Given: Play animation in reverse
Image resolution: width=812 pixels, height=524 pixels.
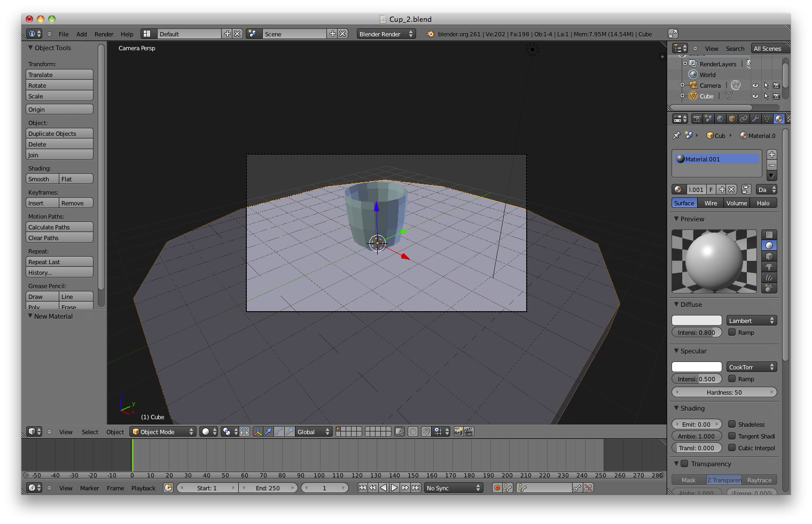Looking at the screenshot, I should point(384,488).
